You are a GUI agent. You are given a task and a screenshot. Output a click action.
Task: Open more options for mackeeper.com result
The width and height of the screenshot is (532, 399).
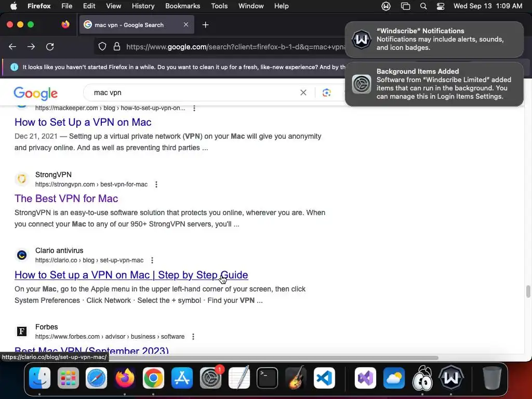click(x=194, y=108)
